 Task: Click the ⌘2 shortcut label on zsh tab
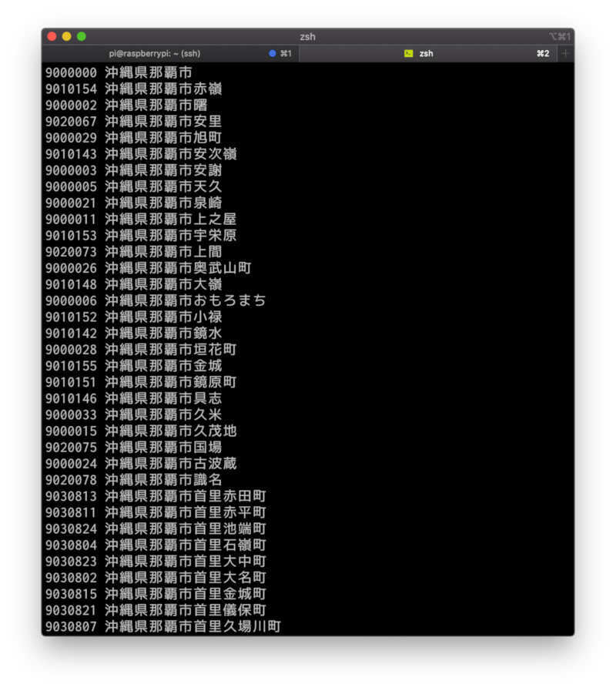543,54
